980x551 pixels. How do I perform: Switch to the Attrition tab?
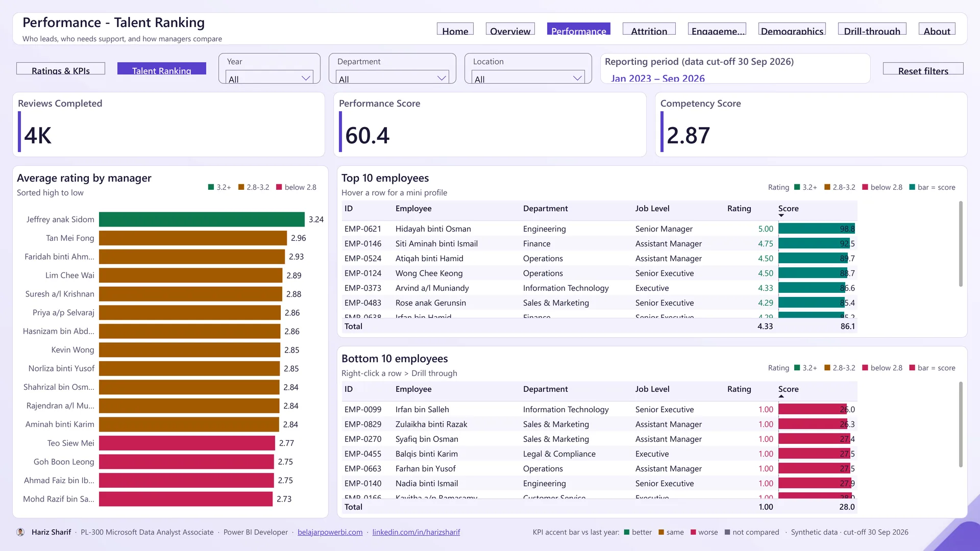coord(649,29)
